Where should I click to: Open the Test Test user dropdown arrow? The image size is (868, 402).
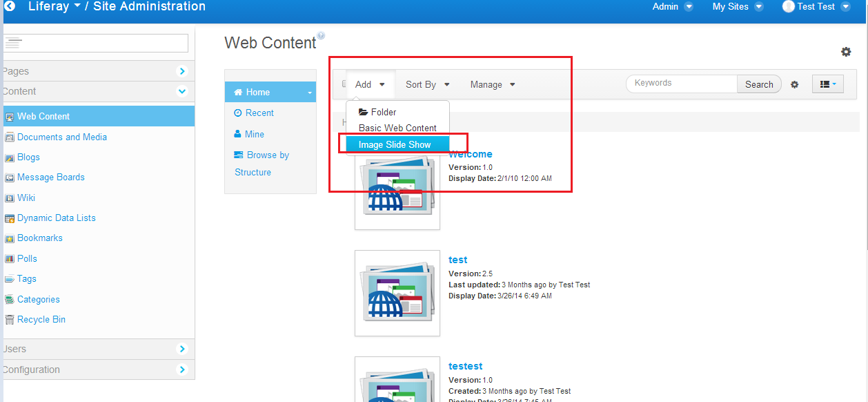click(846, 7)
